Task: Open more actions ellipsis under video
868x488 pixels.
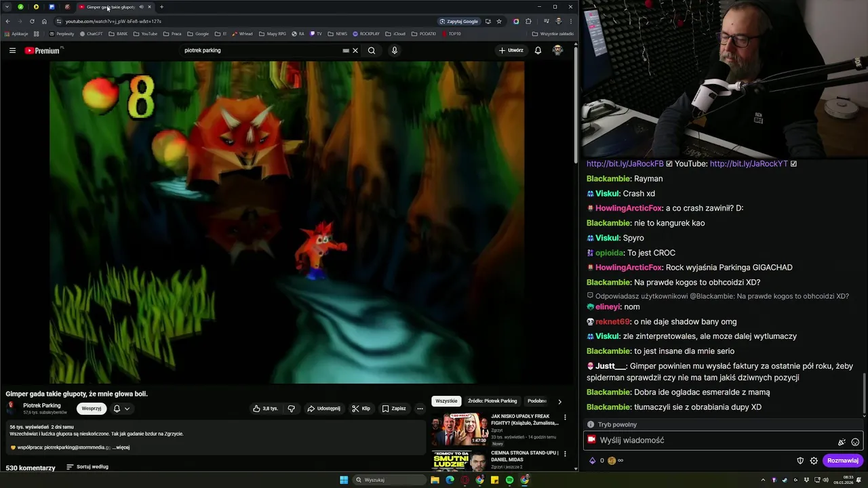Action: pos(420,409)
